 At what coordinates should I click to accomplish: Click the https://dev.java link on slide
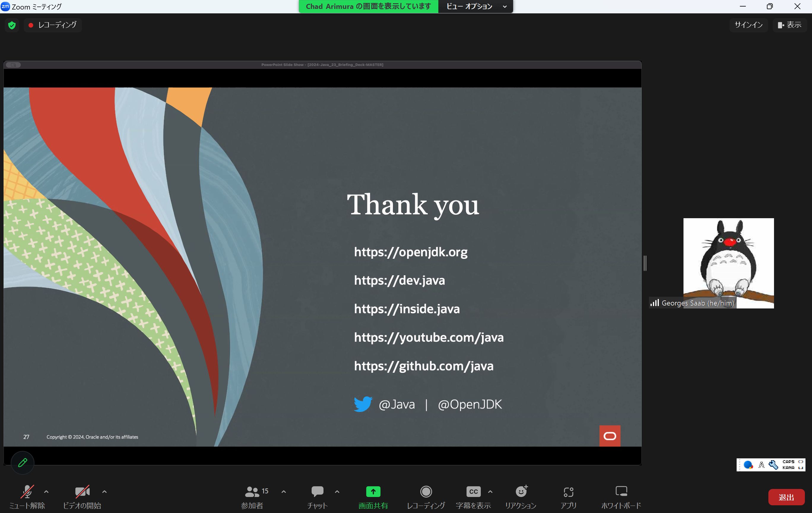click(x=399, y=280)
